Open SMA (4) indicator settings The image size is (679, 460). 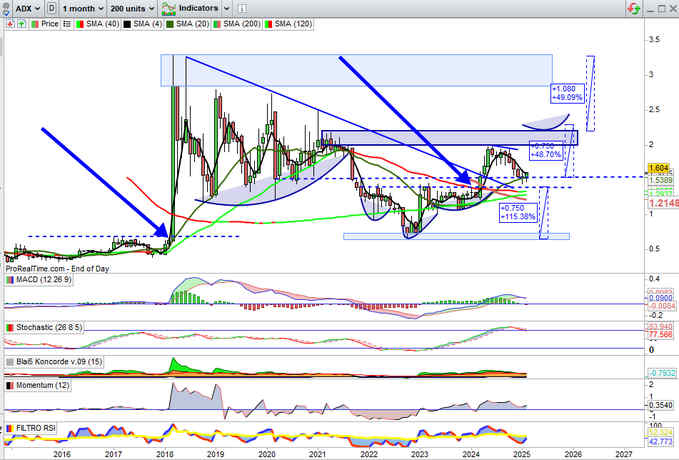coord(147,24)
